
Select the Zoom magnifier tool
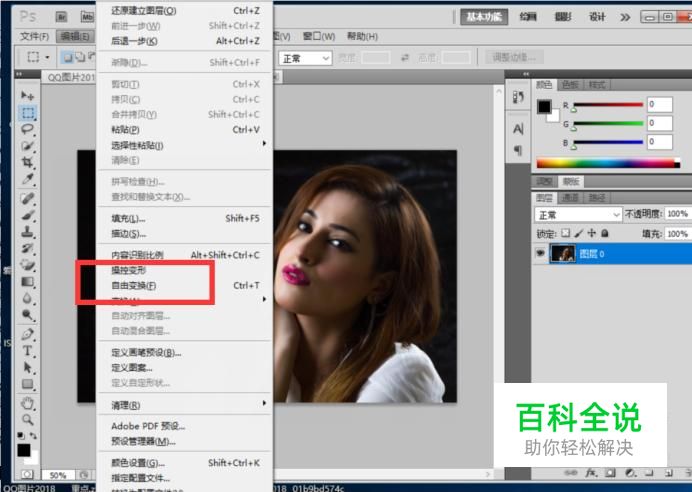[x=27, y=419]
